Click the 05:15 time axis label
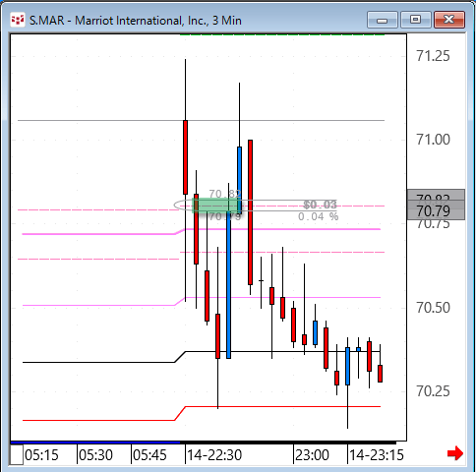Screen dimensions: 476x472 41,455
